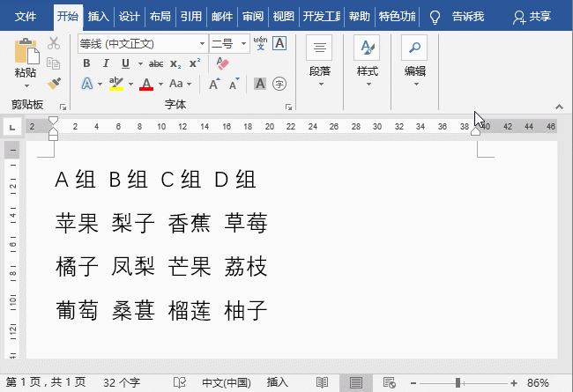Expand the Paste options arrow

pyautogui.click(x=26, y=85)
